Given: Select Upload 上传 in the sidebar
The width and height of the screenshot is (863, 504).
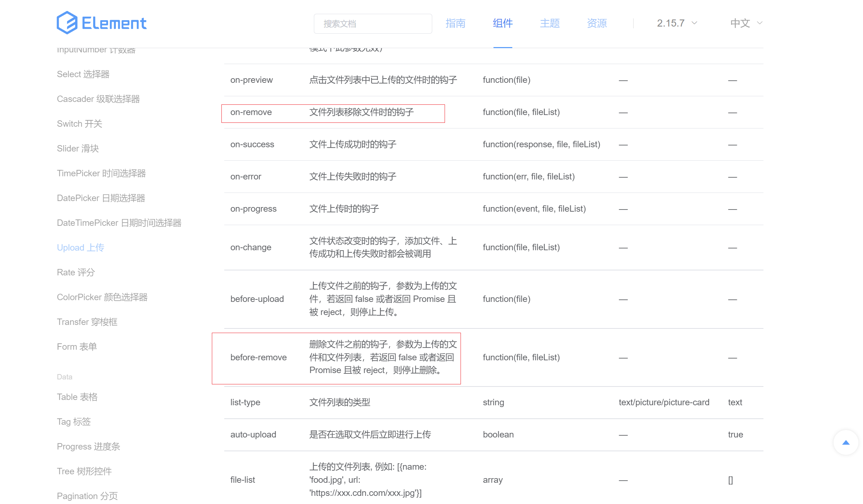Looking at the screenshot, I should click(81, 248).
